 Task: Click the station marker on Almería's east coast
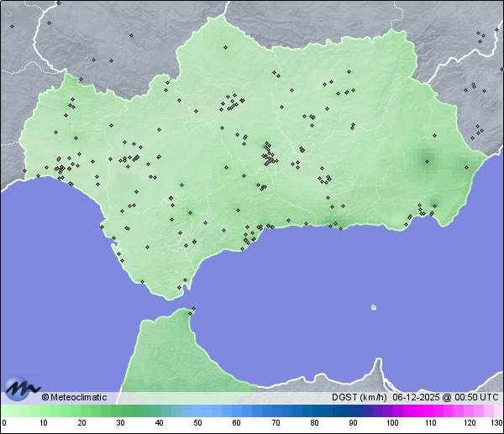point(467,167)
